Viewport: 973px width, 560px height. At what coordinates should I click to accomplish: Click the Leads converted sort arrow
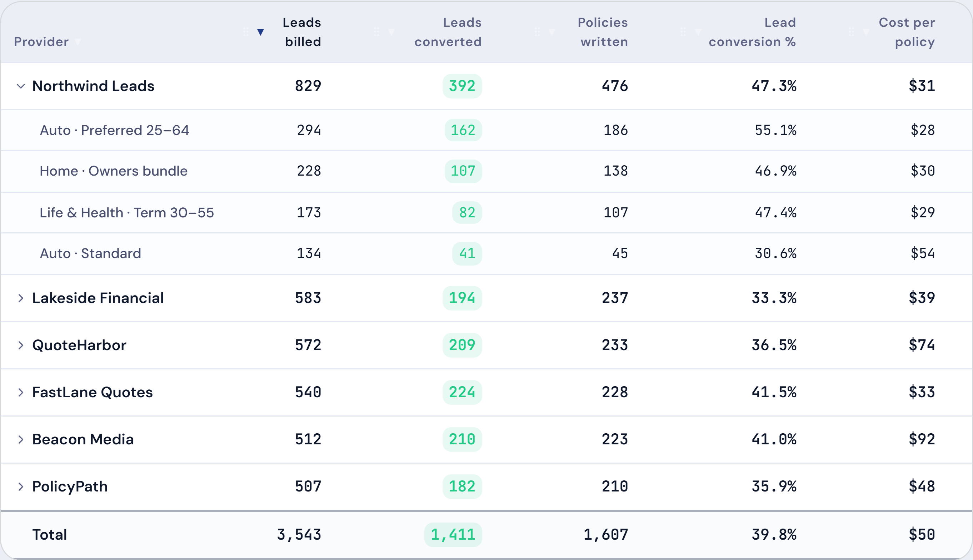391,32
